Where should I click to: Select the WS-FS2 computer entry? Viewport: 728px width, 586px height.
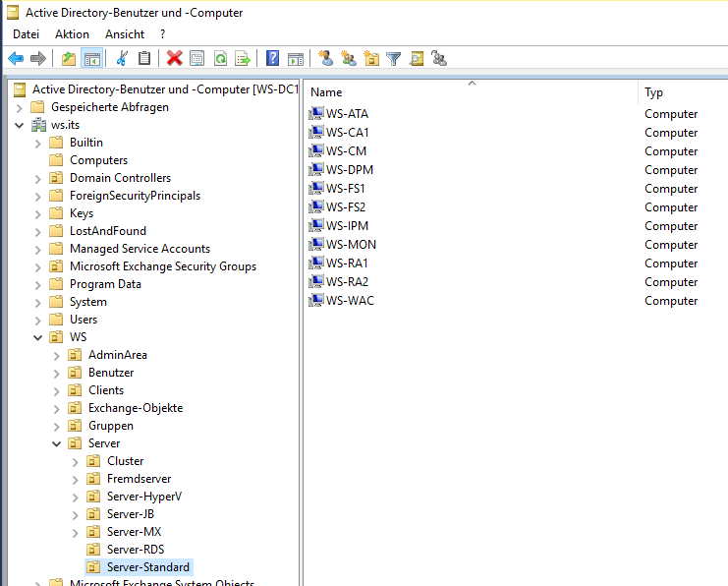tap(346, 206)
